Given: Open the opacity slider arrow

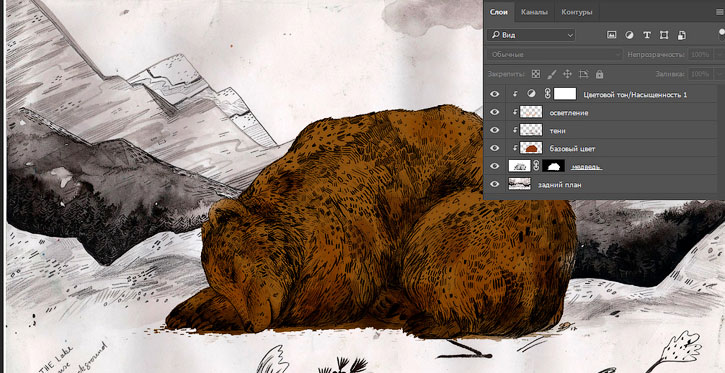Looking at the screenshot, I should click(x=719, y=55).
